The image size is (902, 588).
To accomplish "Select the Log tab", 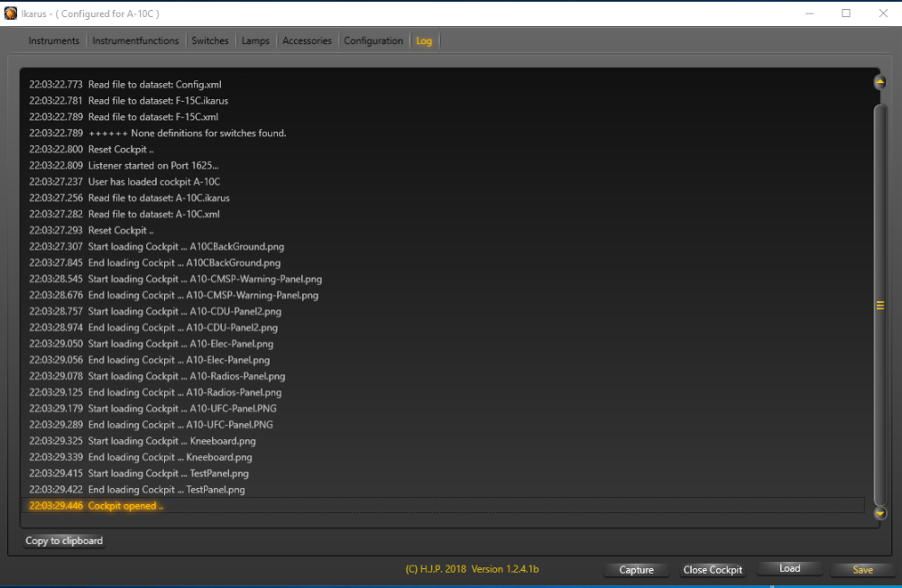I will click(424, 41).
